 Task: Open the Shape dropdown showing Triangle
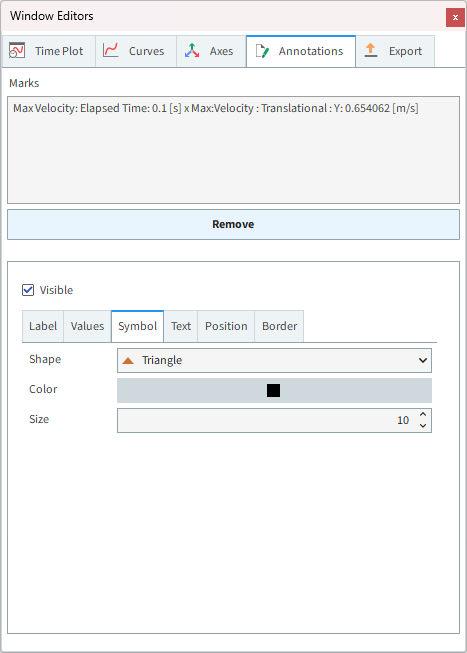pos(274,360)
